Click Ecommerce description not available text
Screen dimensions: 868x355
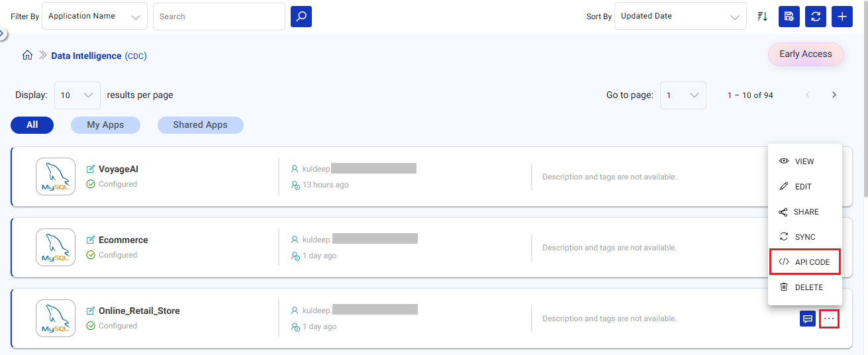pyautogui.click(x=610, y=248)
